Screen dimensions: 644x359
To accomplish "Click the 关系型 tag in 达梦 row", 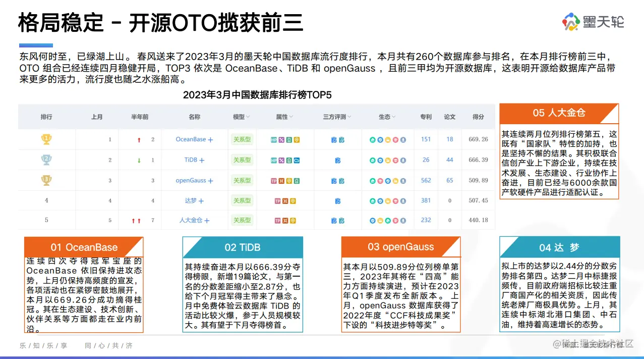I will coord(242,200).
